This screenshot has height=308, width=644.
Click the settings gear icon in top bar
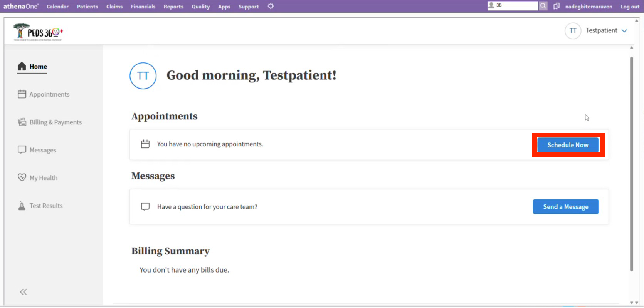tap(271, 6)
